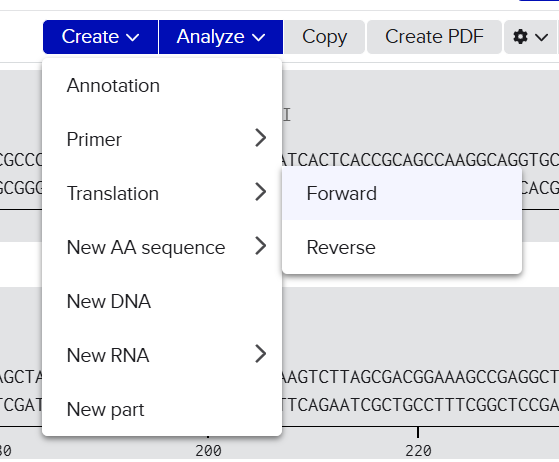Viewport: 559px width, 462px height.
Task: Click the Copy button
Action: (x=324, y=37)
